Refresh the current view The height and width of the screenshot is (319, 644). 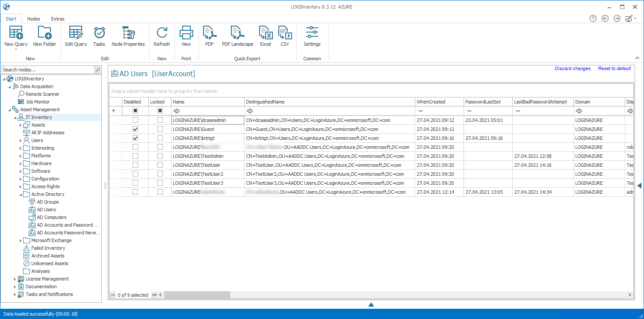(162, 36)
